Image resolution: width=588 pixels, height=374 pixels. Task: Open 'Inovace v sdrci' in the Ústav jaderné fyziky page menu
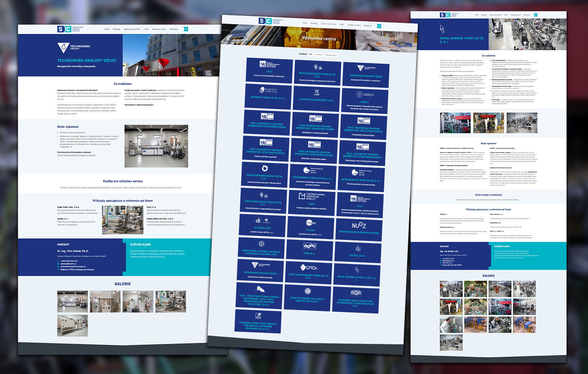coord(516,15)
